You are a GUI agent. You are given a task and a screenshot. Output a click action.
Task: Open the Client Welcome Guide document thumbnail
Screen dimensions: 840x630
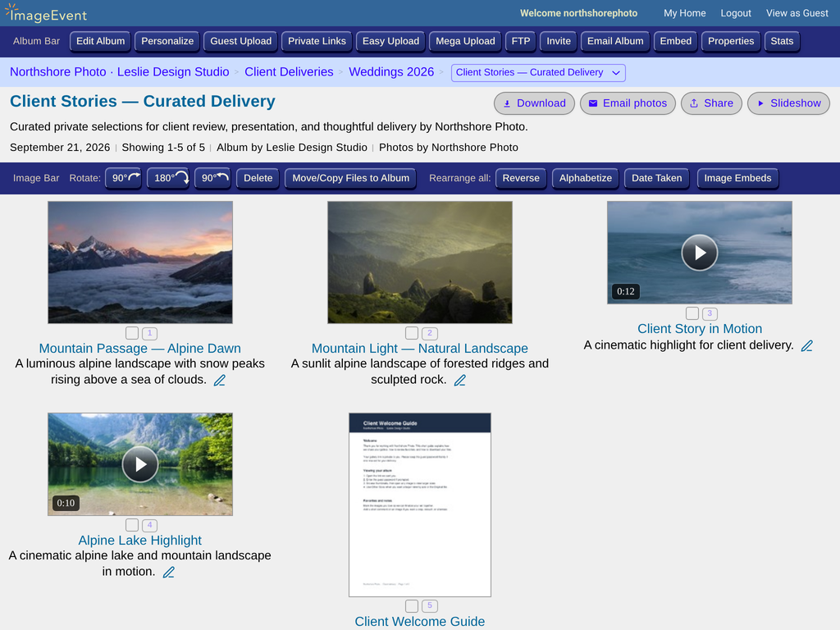click(x=419, y=504)
